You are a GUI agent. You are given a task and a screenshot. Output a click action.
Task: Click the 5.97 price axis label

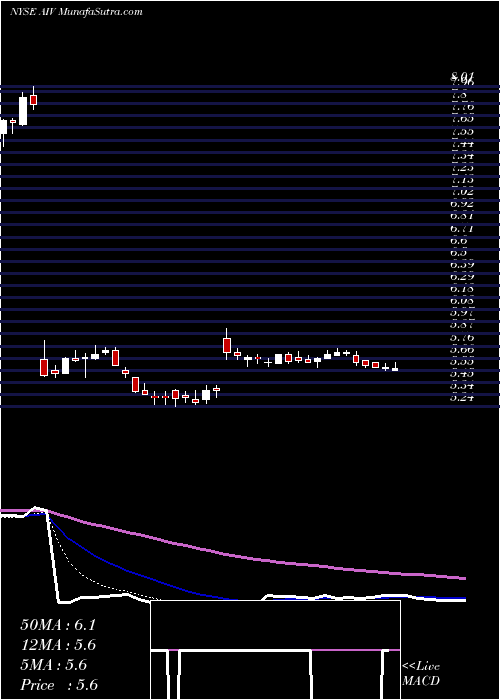tap(462, 313)
